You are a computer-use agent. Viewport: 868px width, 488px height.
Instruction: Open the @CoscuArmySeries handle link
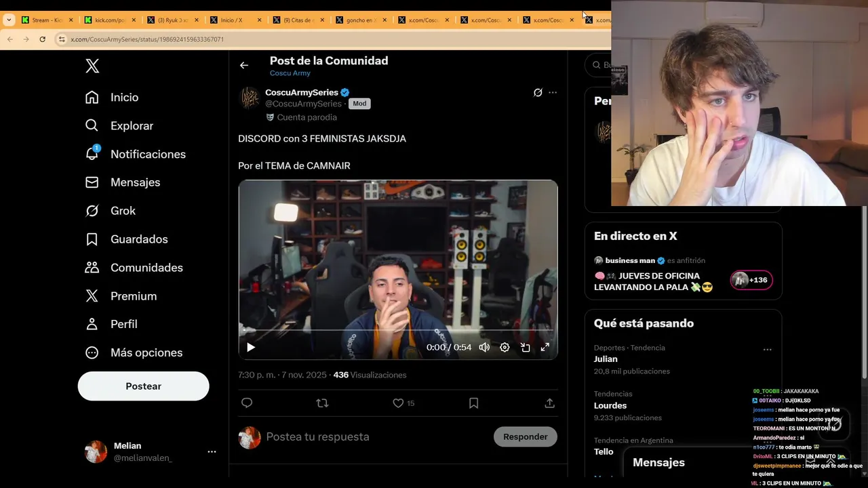pos(303,104)
